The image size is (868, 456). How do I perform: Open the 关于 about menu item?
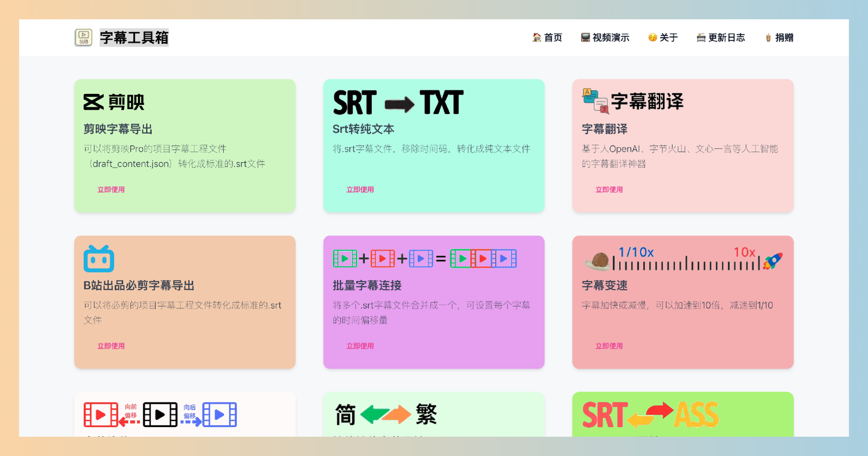(662, 37)
